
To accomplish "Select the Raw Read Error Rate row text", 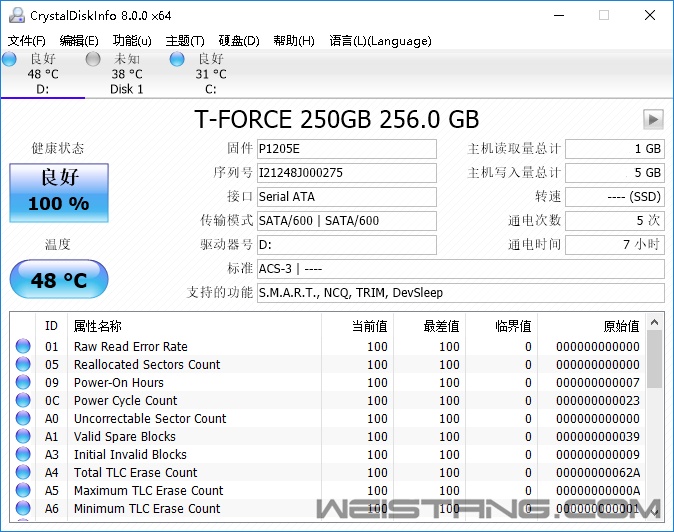I will [x=131, y=346].
